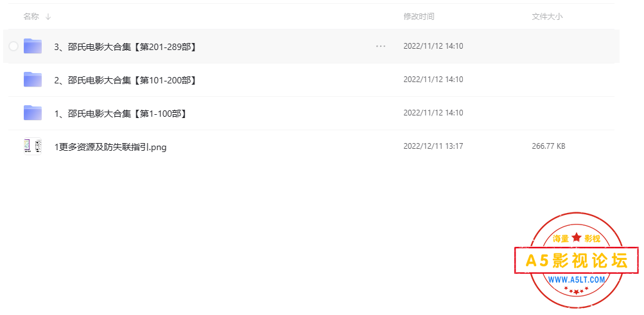Viewport: 644px width, 315px height.
Task: Click the folder icon for 第201-289部 collection
Action: (x=33, y=46)
